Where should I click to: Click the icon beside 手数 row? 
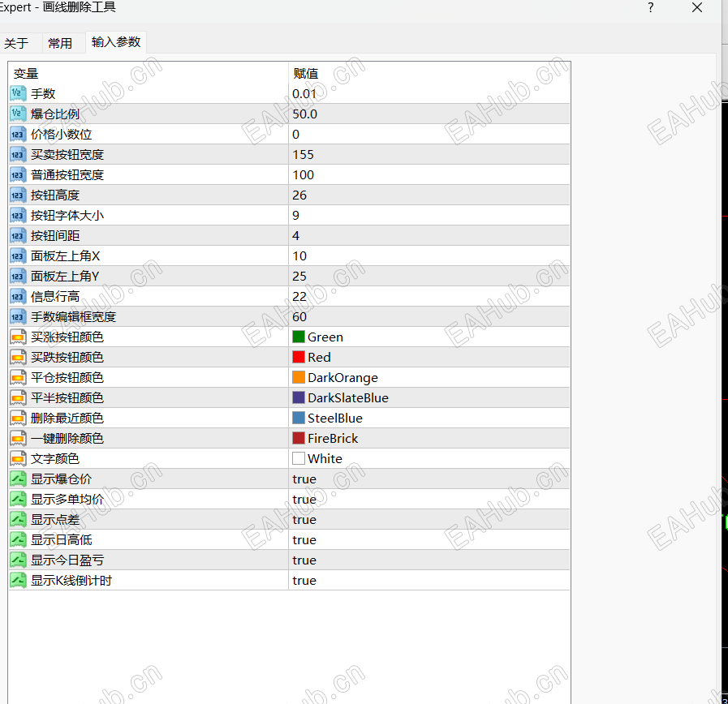point(18,94)
